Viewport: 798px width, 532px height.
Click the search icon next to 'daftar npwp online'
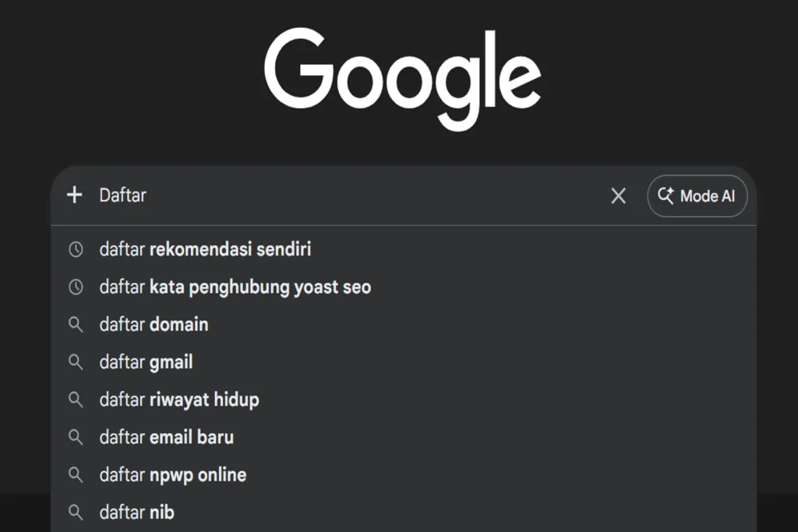click(76, 475)
